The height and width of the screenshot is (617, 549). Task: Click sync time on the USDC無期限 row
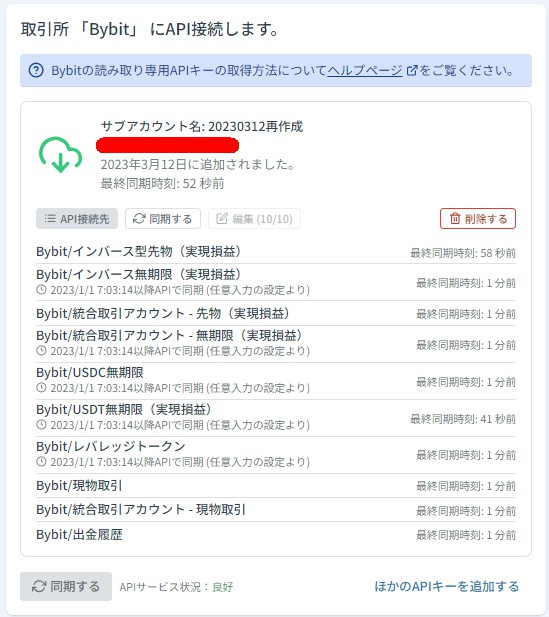pos(466,382)
